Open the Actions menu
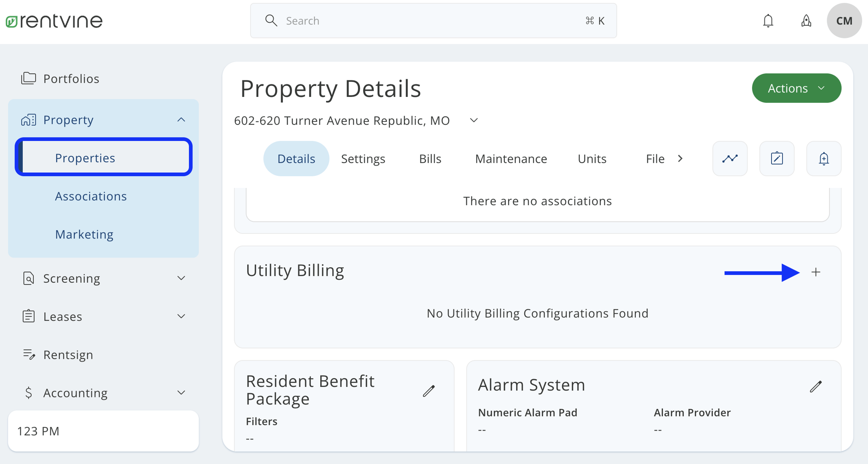 tap(796, 88)
